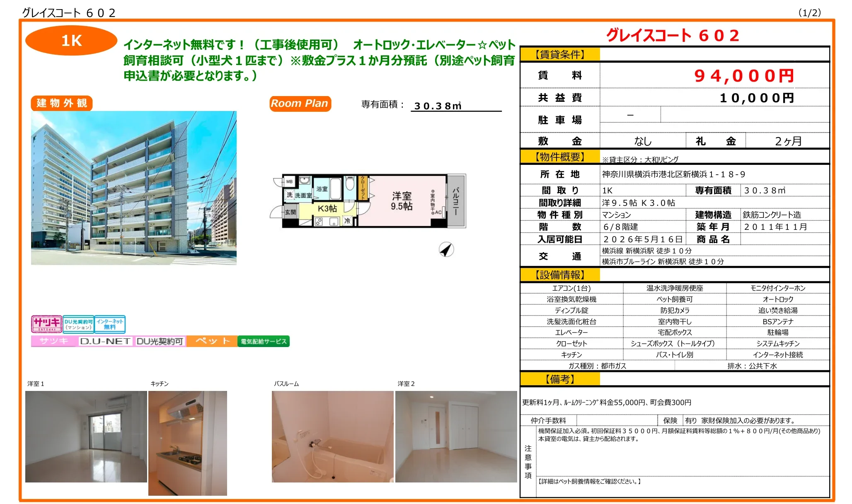Select the 【設備情報】 section header
Viewport: 852px width, 504px height.
tap(559, 275)
